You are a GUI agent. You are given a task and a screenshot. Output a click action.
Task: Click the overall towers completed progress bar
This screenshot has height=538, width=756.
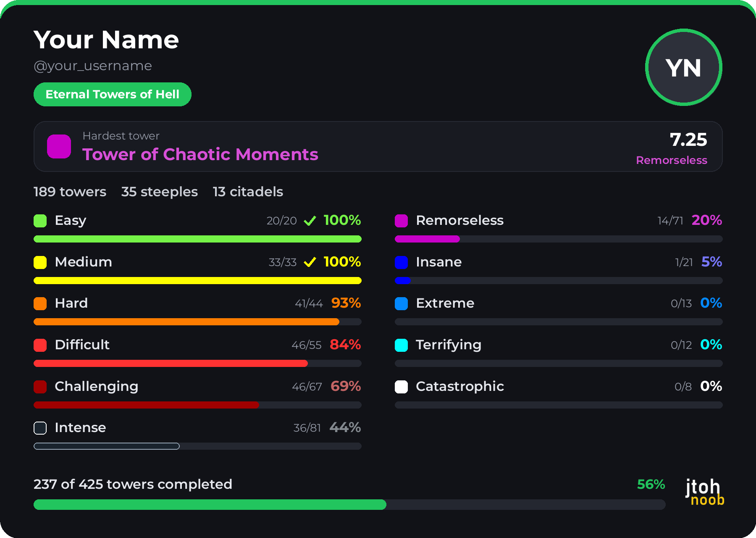[349, 504]
